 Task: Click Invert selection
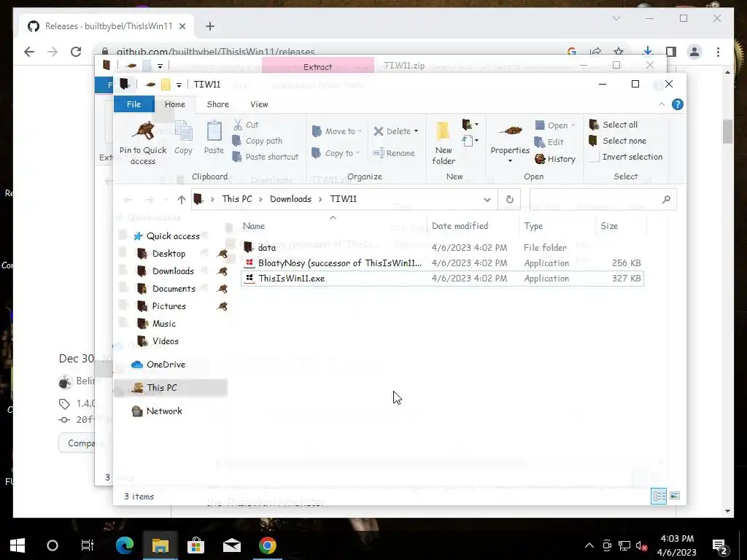(626, 157)
